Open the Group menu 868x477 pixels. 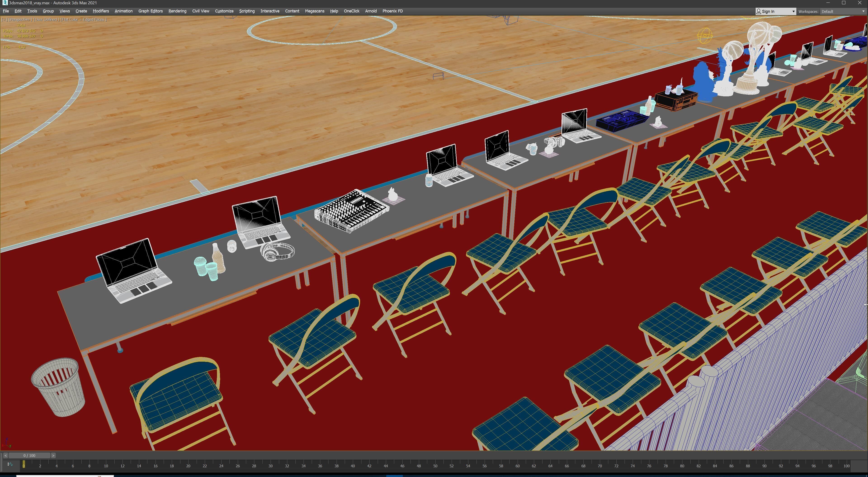(48, 11)
